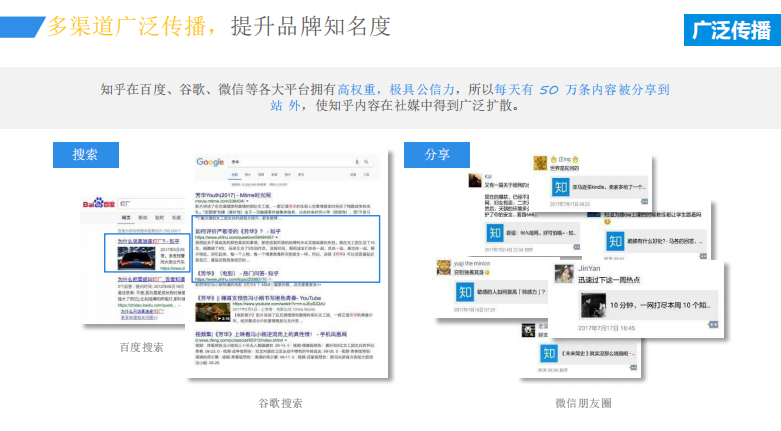The height and width of the screenshot is (431, 781).
Task: Click the JinYan username
Action: [589, 268]
